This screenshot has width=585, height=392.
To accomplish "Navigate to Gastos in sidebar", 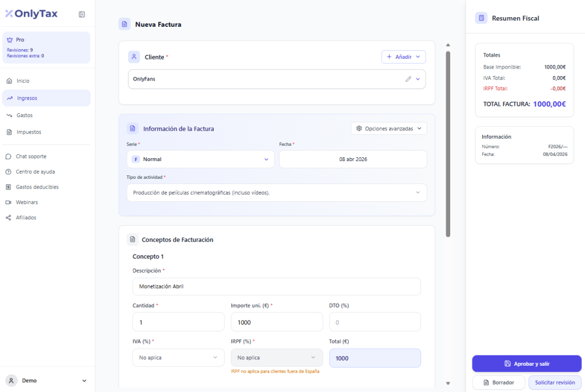I will point(24,115).
